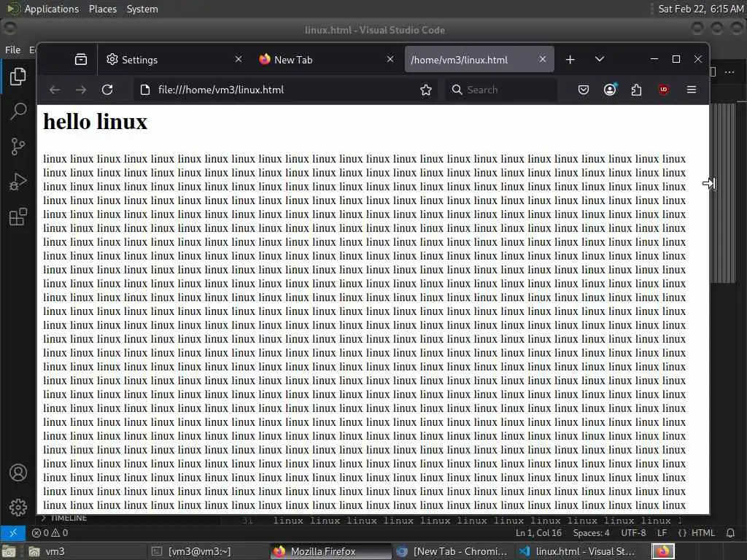Open Firefox View recent browsing icon
This screenshot has height=560, width=747.
click(81, 60)
